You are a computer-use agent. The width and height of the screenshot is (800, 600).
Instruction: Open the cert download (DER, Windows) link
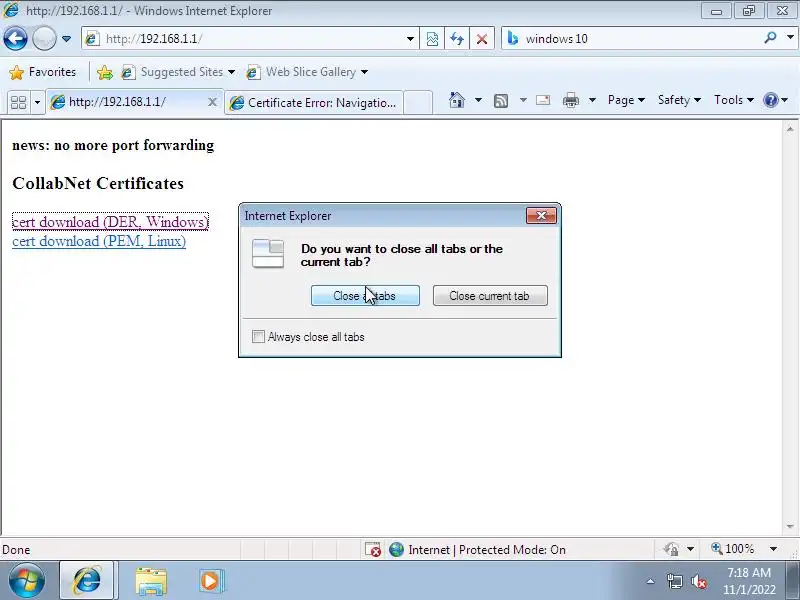[x=110, y=222]
